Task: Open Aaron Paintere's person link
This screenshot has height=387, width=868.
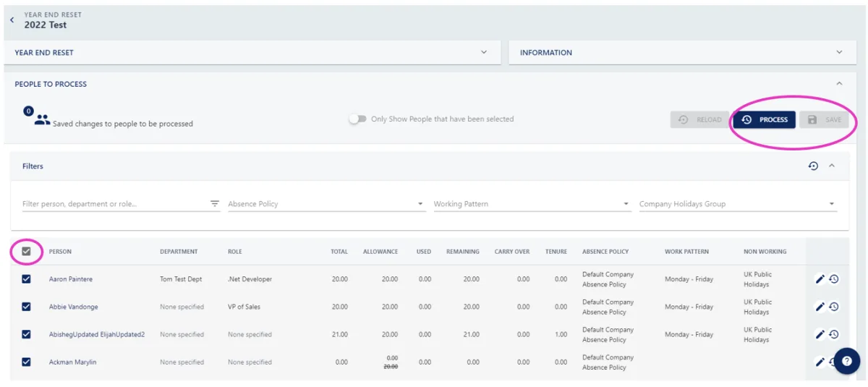Action: 71,279
